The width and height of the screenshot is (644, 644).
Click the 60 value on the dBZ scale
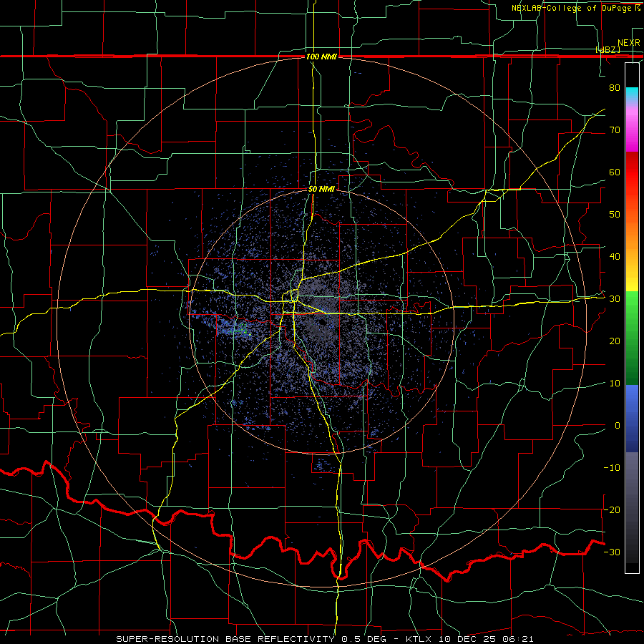click(x=615, y=172)
